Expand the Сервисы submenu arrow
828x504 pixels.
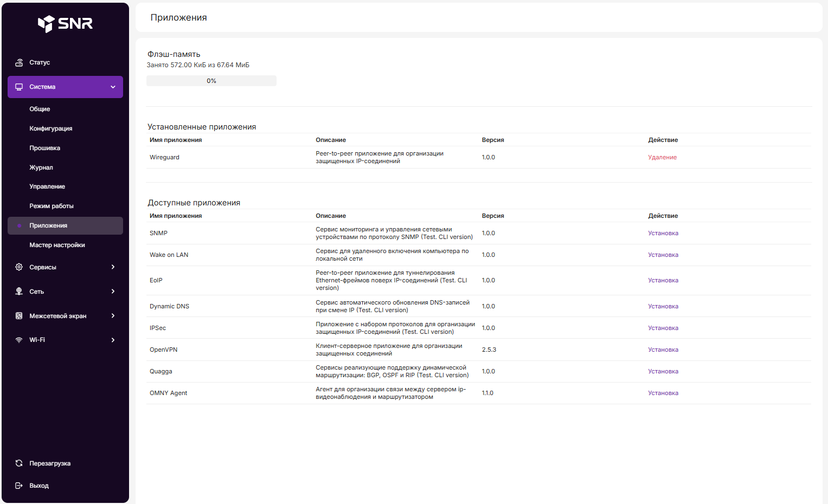(113, 267)
